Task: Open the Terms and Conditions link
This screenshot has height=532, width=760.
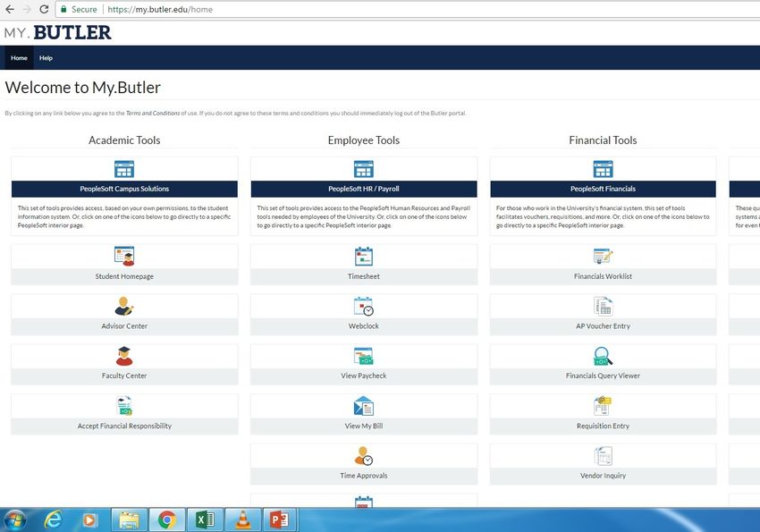Action: (x=153, y=114)
